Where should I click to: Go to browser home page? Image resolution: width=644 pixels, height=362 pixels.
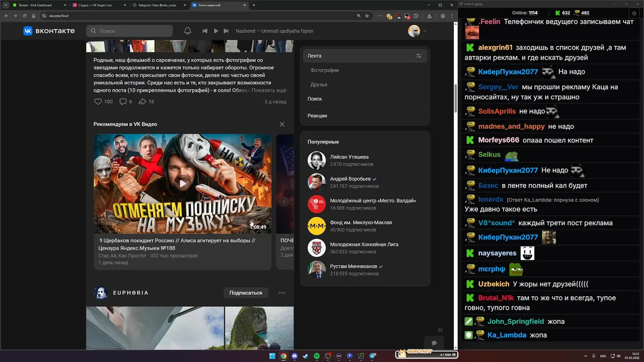point(33,16)
